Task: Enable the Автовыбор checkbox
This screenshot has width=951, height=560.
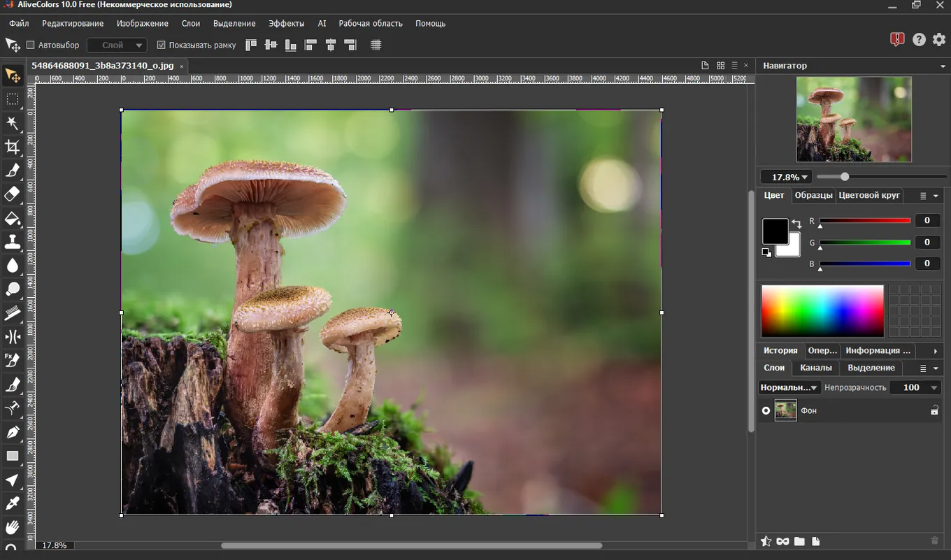Action: [31, 45]
